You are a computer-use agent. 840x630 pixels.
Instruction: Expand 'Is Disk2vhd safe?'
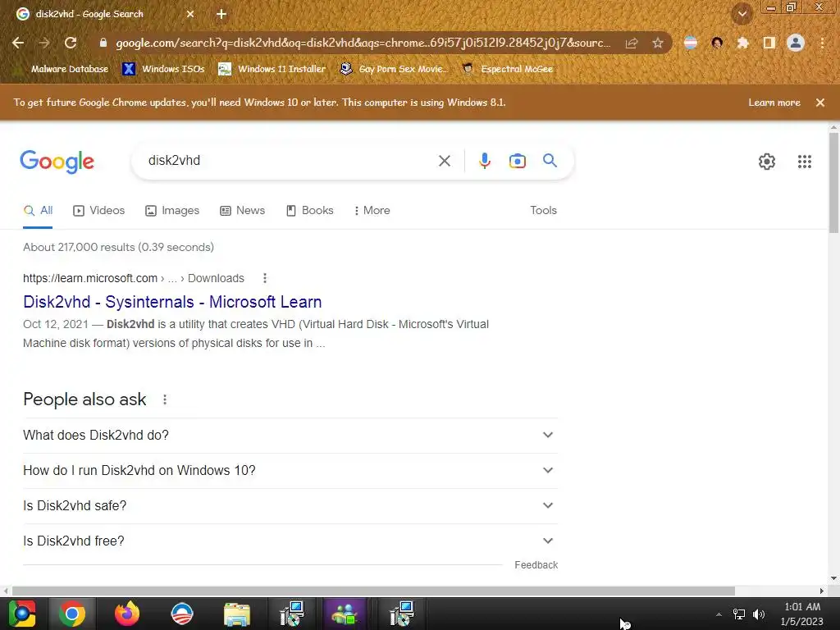coord(290,505)
